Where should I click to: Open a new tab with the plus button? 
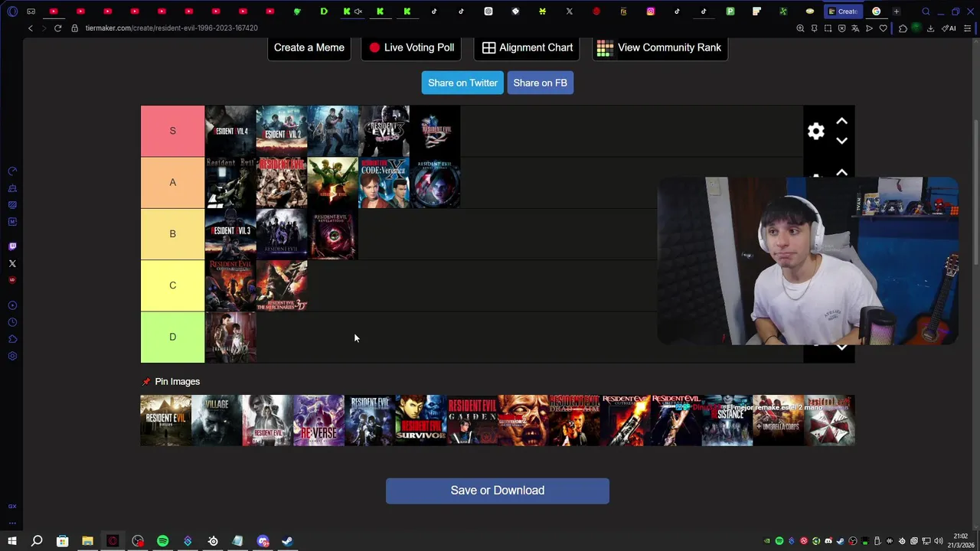coord(896,11)
